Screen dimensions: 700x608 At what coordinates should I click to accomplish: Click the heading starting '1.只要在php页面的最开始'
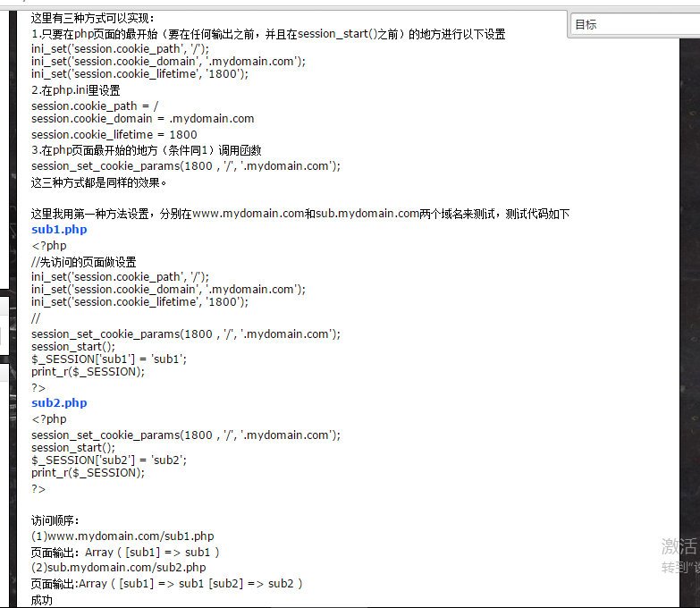click(268, 34)
